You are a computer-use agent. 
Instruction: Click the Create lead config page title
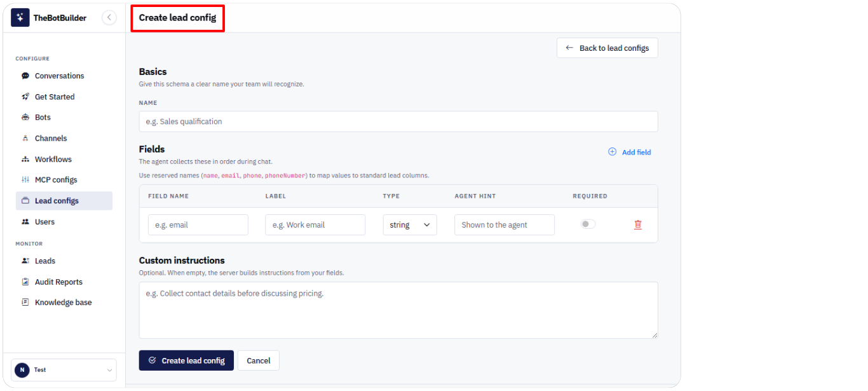click(178, 18)
